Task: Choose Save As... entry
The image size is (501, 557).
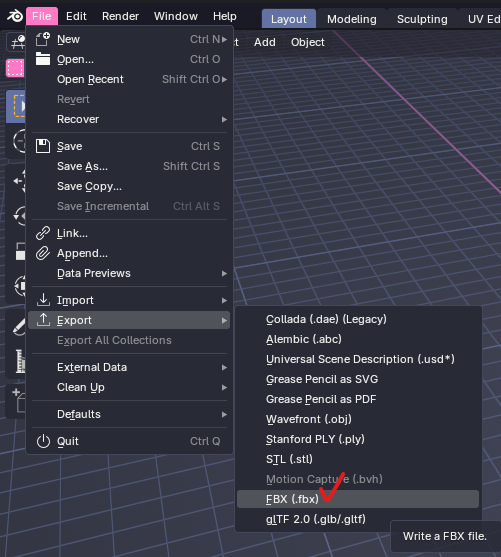Action: [129, 166]
